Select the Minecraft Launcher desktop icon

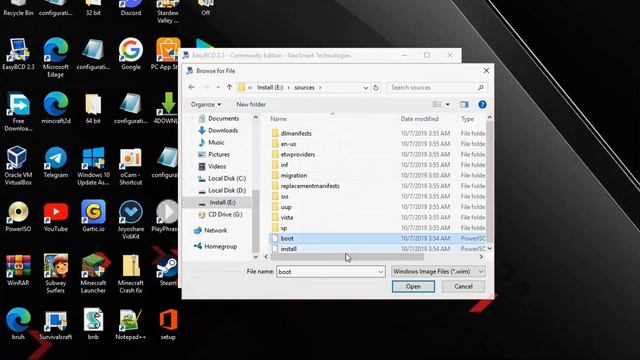pyautogui.click(x=93, y=273)
